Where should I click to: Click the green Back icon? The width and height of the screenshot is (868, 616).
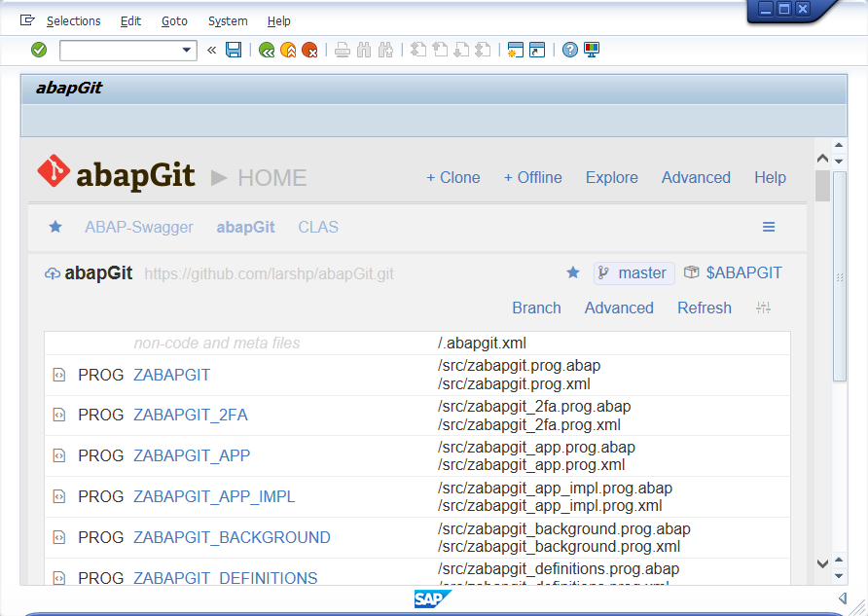coord(267,51)
